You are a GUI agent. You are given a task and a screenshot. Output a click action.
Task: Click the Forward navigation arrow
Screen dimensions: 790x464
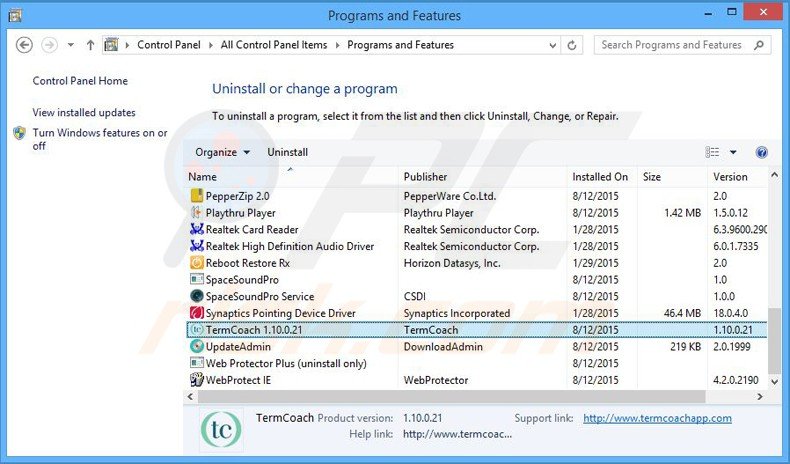point(49,45)
